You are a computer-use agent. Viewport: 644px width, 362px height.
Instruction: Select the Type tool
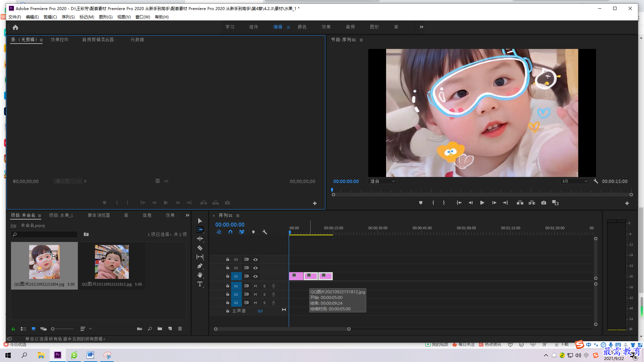pyautogui.click(x=200, y=284)
